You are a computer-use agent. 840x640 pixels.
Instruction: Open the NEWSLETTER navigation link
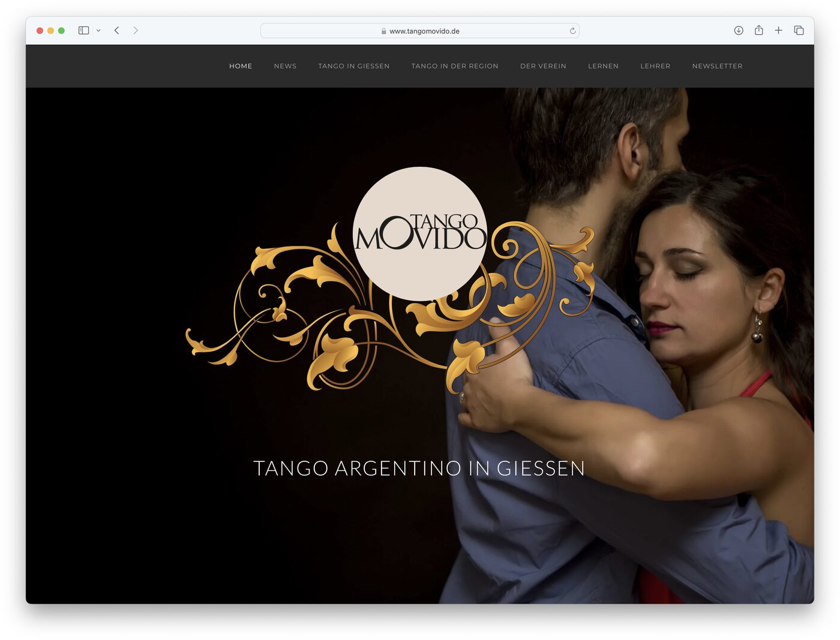click(717, 66)
